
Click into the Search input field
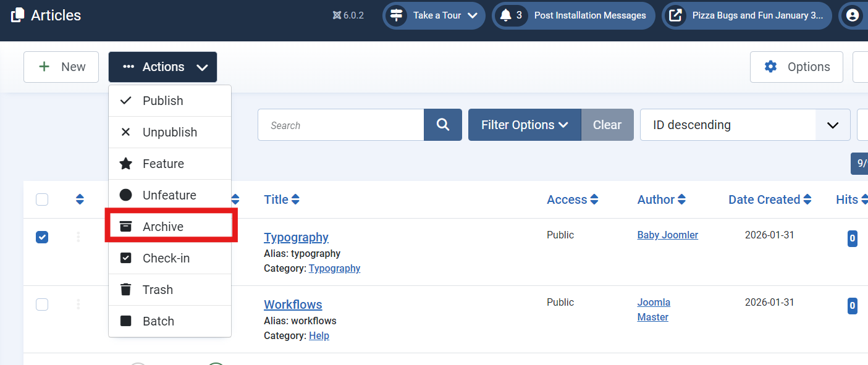click(x=341, y=125)
